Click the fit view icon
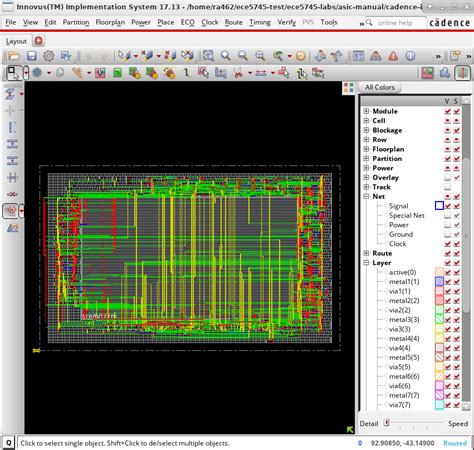 pyautogui.click(x=208, y=56)
